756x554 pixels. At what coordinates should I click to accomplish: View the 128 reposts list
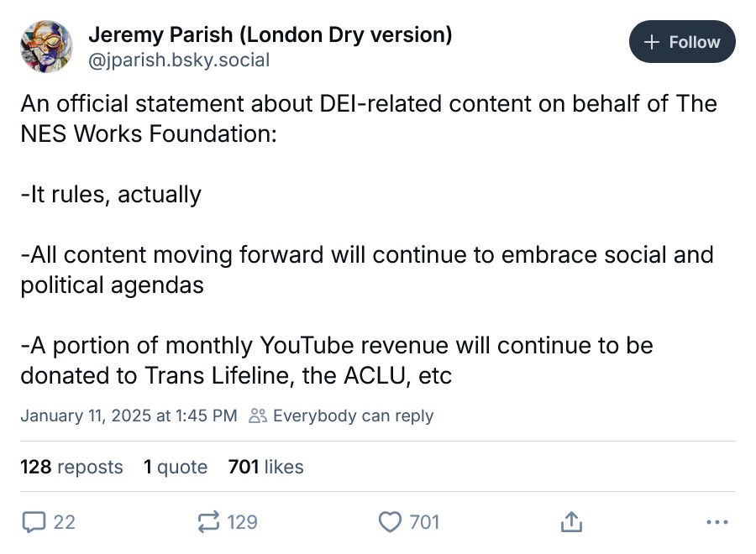click(x=71, y=467)
